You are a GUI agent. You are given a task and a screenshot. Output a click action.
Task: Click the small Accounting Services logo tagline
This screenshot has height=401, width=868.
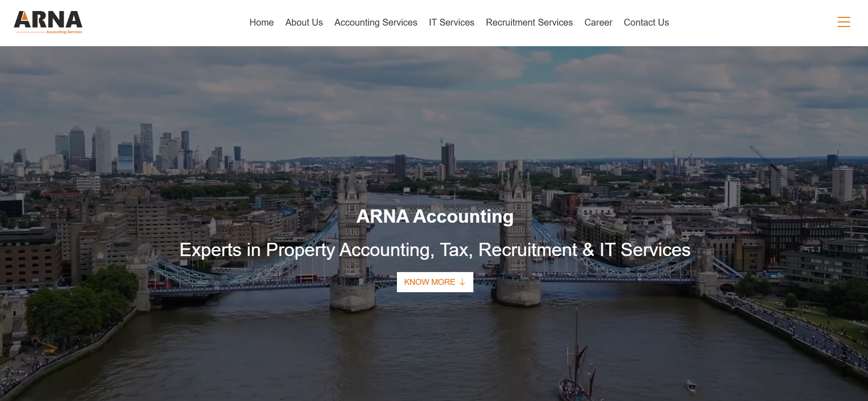tap(64, 32)
